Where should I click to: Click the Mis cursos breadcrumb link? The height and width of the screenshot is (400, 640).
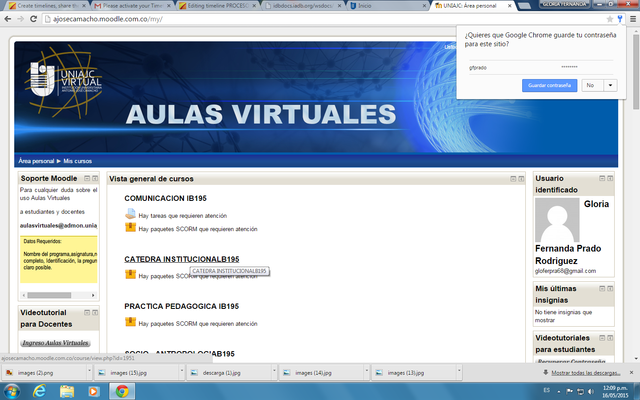pyautogui.click(x=78, y=161)
